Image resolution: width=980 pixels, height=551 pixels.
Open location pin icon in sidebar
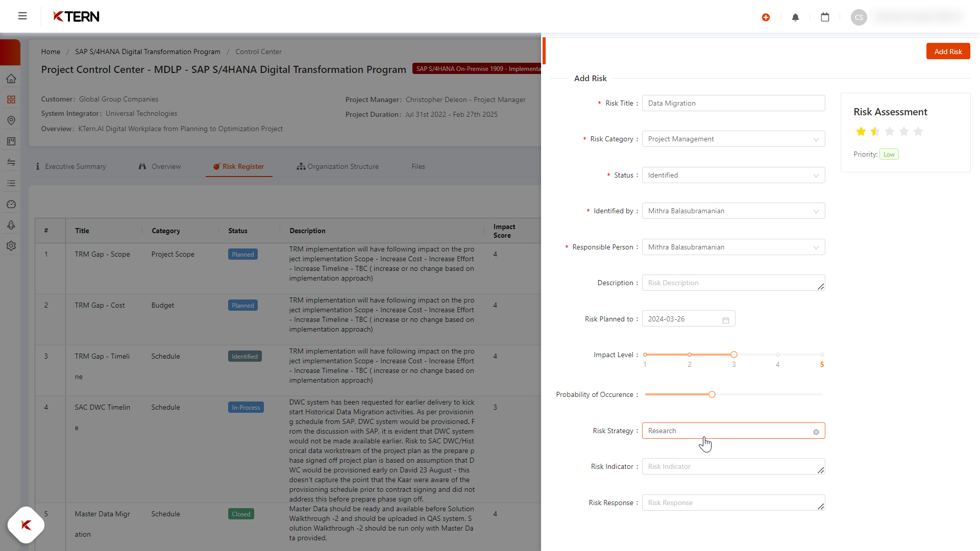coord(11,120)
